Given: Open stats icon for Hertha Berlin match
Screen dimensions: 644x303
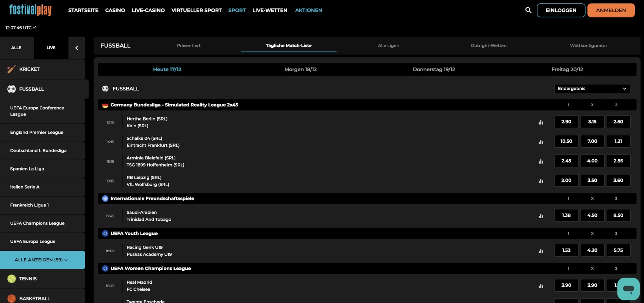Looking at the screenshot, I should pos(541,122).
